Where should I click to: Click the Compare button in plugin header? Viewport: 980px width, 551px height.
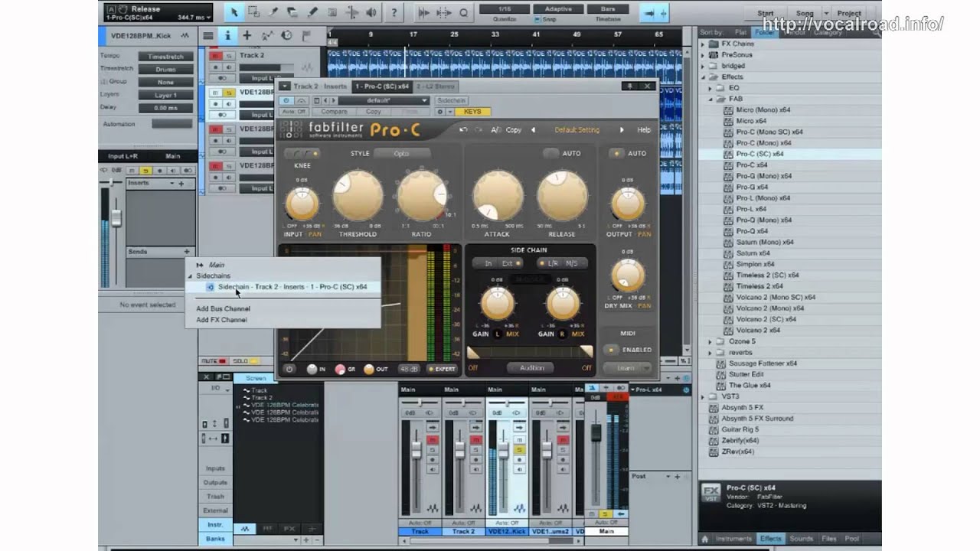pyautogui.click(x=334, y=112)
